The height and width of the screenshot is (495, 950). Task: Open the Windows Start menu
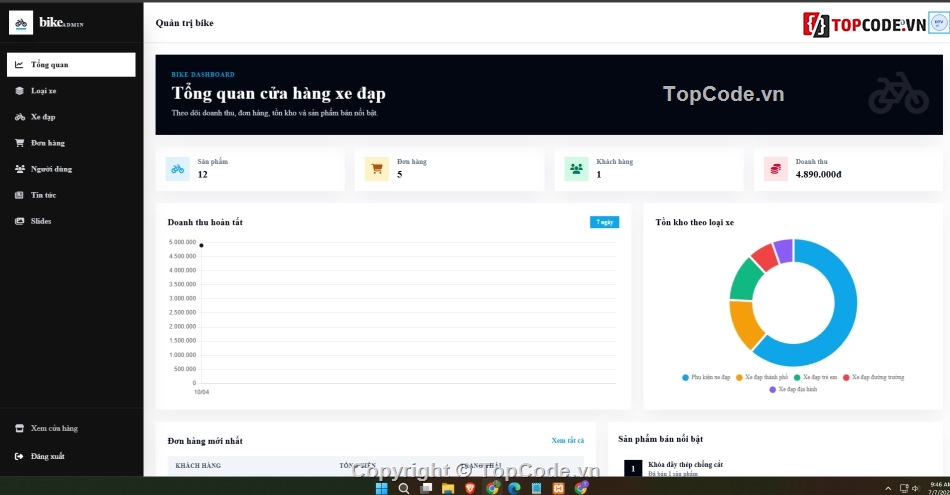pos(382,488)
